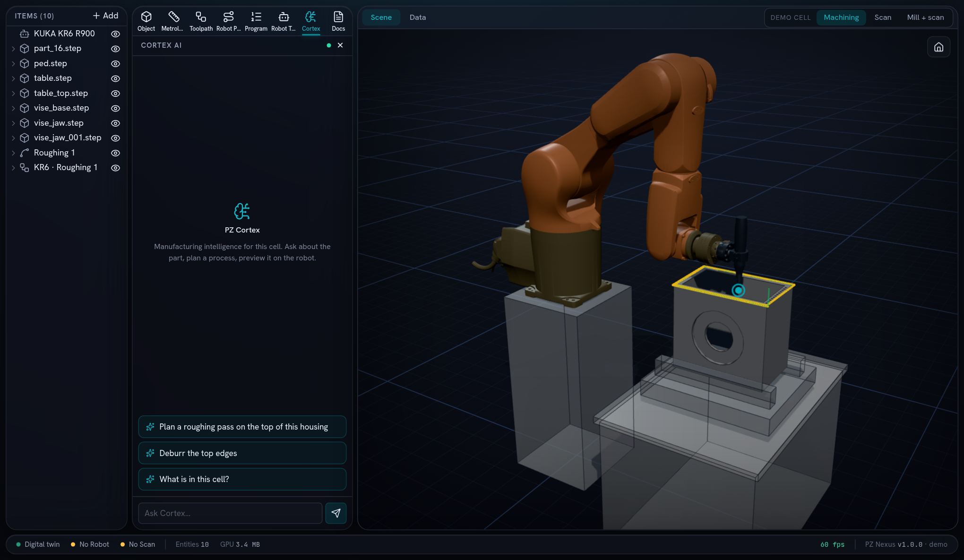
Task: Click the KUKA KR6 R900 robot icon
Action: point(25,34)
